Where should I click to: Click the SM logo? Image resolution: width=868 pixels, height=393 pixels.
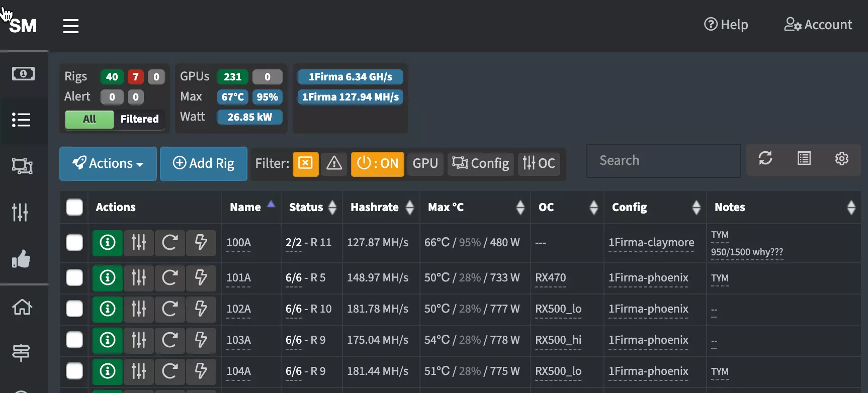tap(23, 26)
